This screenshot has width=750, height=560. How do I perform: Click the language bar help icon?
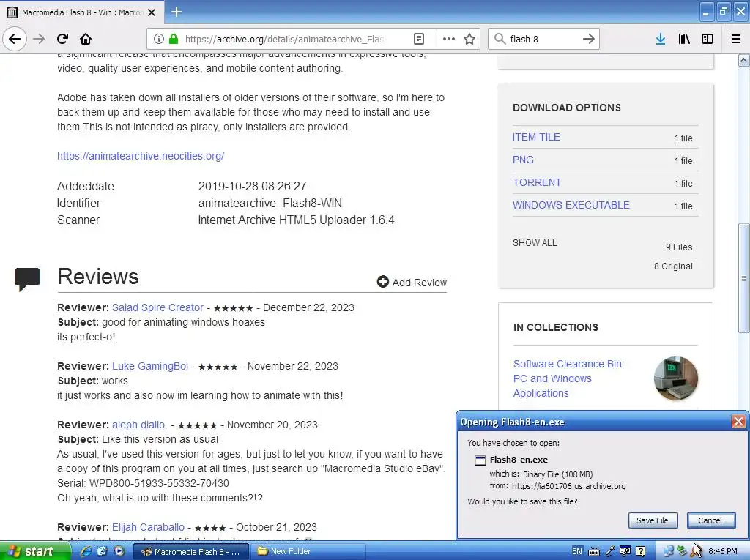(641, 551)
